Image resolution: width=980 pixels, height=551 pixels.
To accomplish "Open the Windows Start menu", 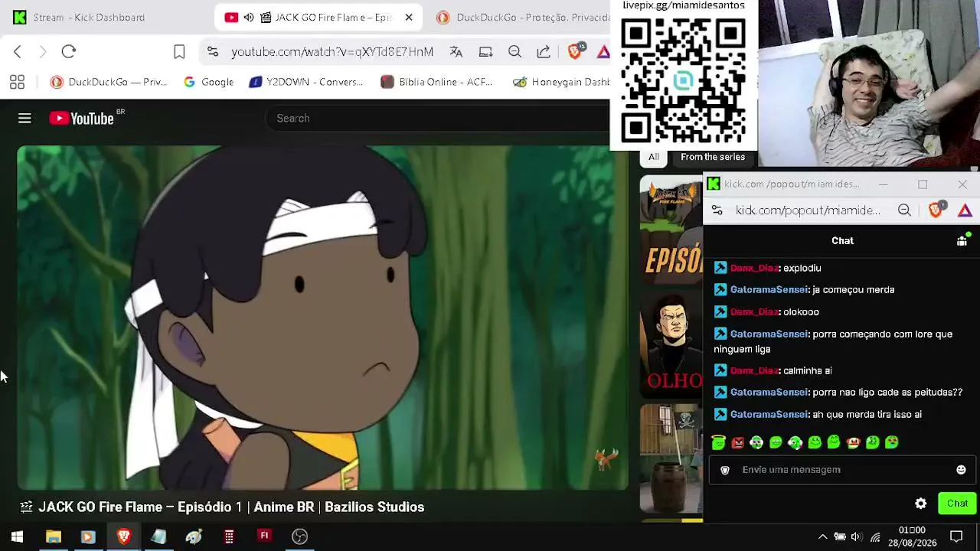I will [17, 536].
